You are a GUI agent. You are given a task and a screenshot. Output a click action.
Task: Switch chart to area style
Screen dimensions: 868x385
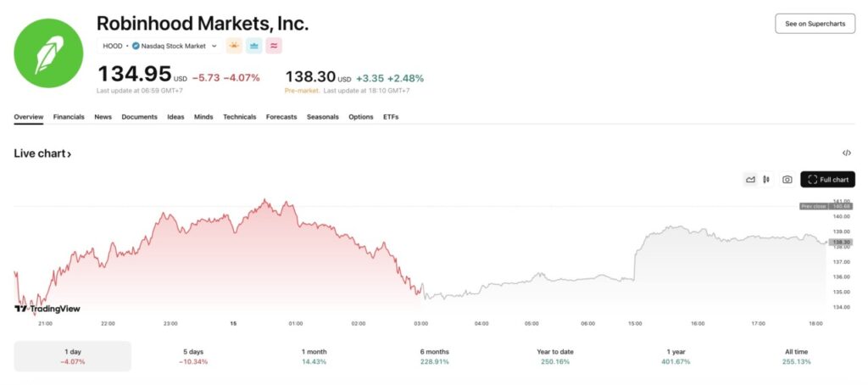[750, 180]
